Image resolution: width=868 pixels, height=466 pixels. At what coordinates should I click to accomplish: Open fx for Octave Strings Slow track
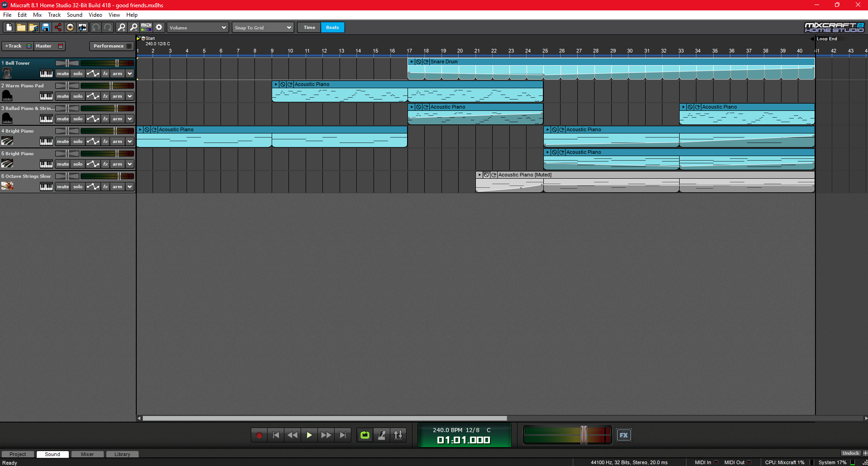tap(106, 187)
